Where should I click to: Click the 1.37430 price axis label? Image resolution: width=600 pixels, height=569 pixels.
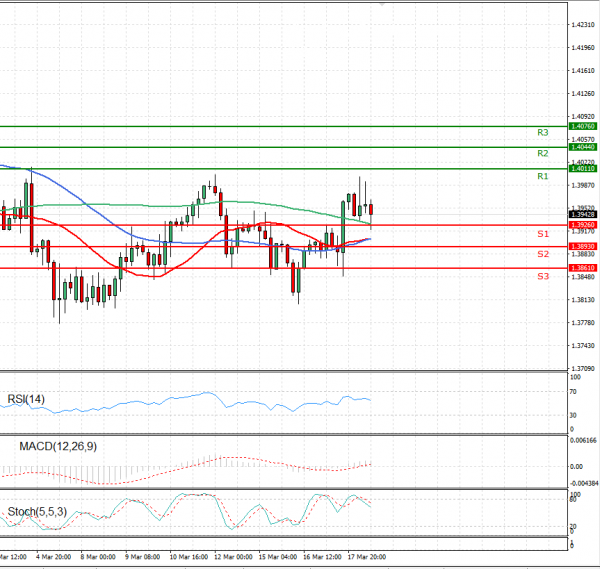point(583,346)
